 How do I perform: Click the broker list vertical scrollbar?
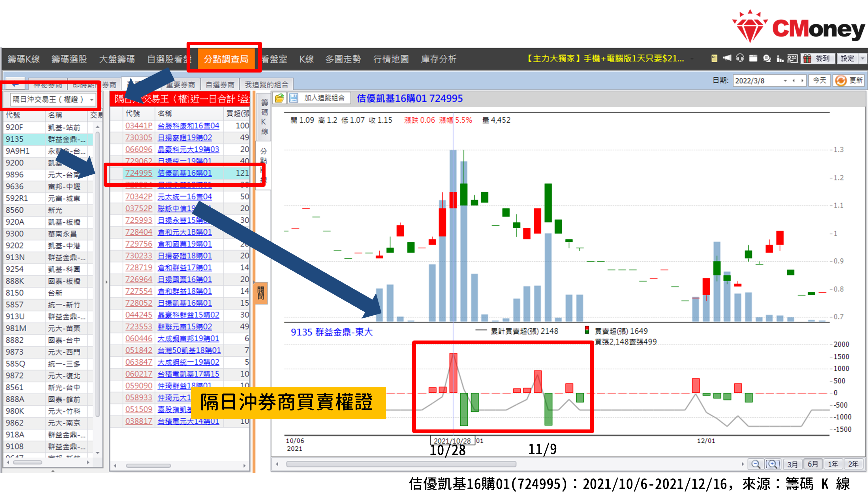[98, 275]
